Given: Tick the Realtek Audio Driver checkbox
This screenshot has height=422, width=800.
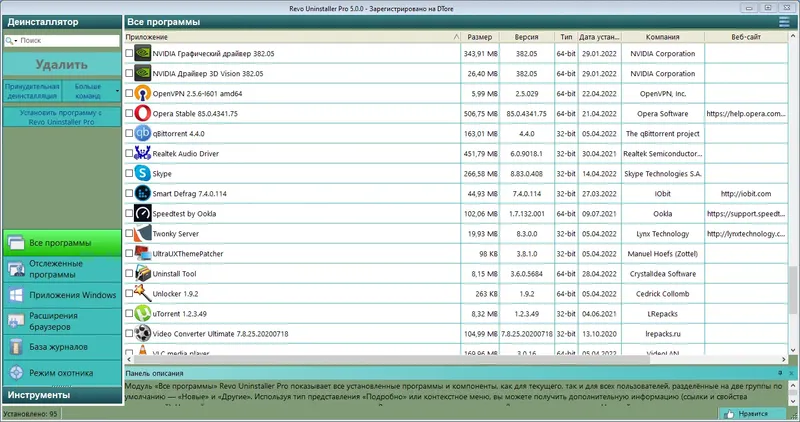Looking at the screenshot, I should [129, 153].
